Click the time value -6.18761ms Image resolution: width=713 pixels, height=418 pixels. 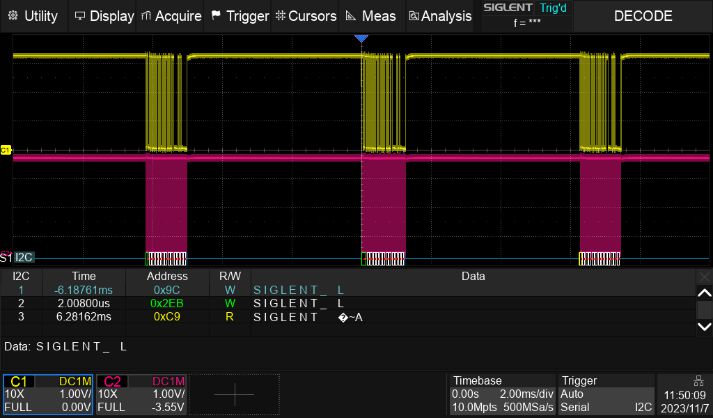tap(84, 290)
